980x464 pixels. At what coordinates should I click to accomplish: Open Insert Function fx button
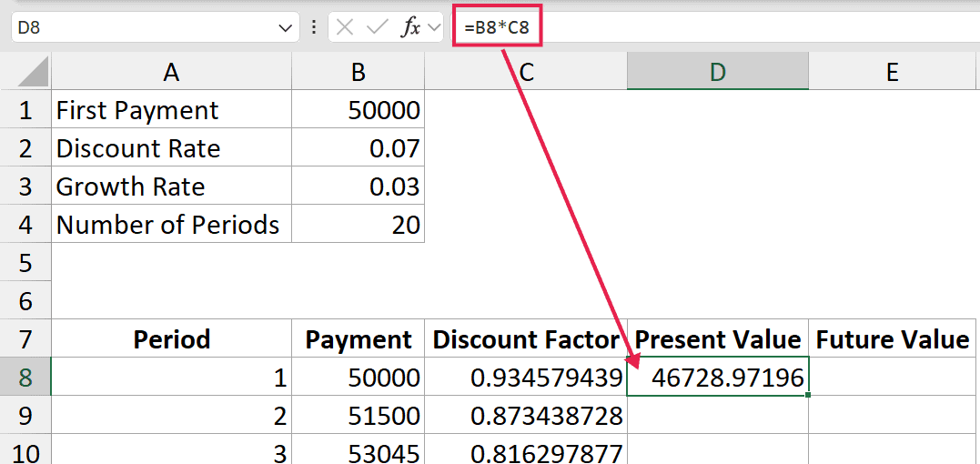410,28
